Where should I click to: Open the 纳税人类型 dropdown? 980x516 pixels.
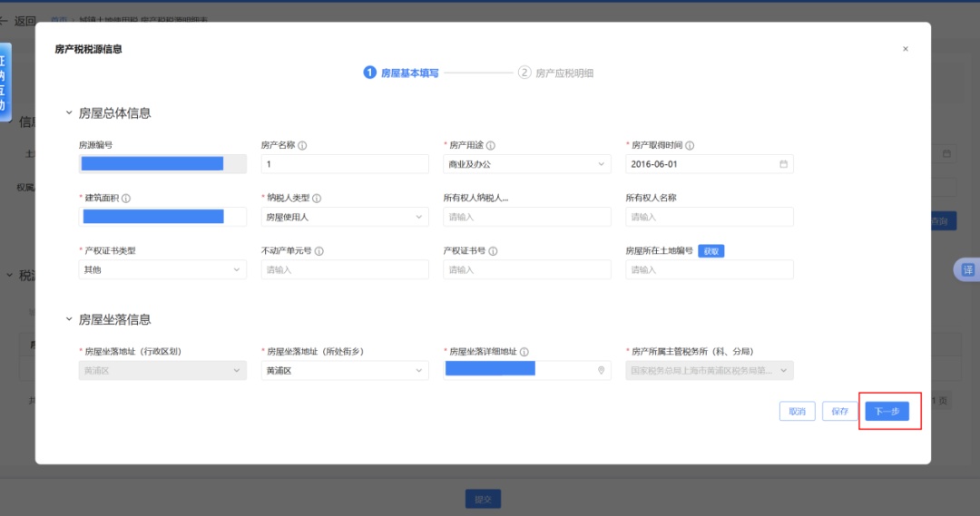pos(344,217)
